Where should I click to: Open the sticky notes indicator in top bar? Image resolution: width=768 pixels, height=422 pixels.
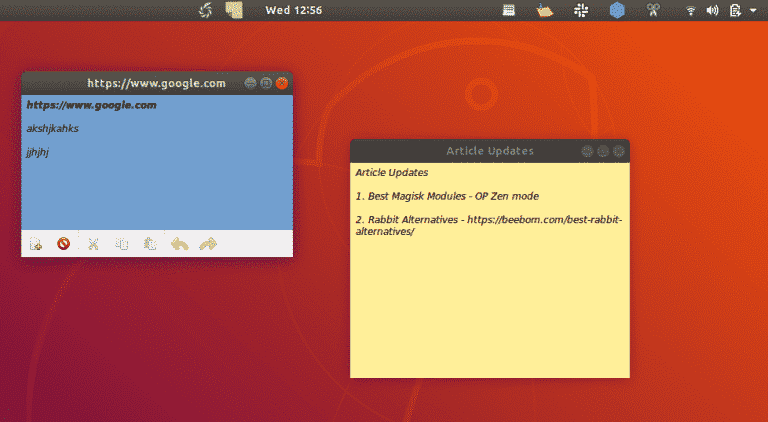(x=234, y=10)
